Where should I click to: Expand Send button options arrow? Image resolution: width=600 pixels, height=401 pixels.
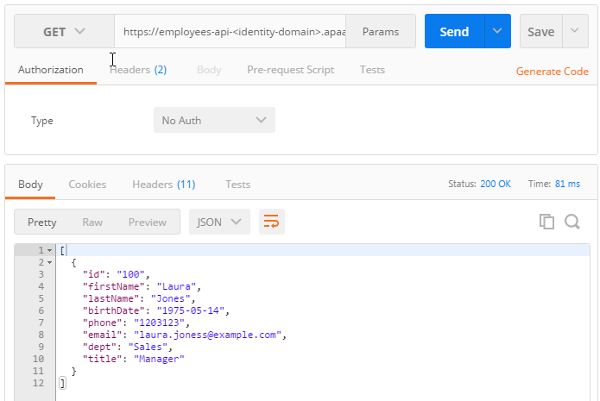[497, 31]
